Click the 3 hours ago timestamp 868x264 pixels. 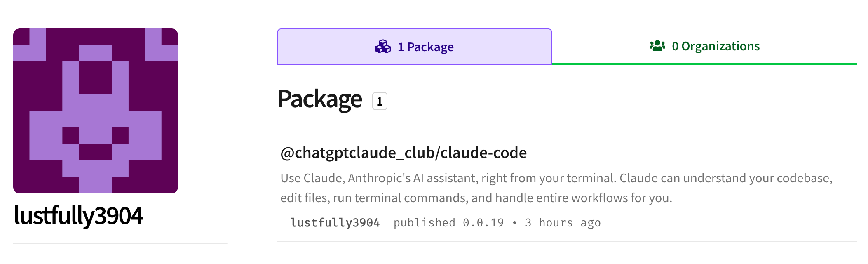pyautogui.click(x=563, y=223)
